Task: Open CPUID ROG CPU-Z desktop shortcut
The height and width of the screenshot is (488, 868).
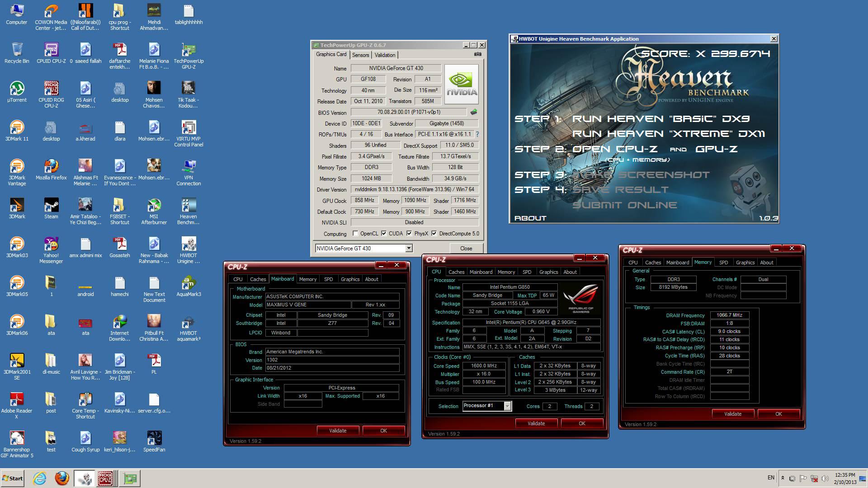Action: (51, 94)
